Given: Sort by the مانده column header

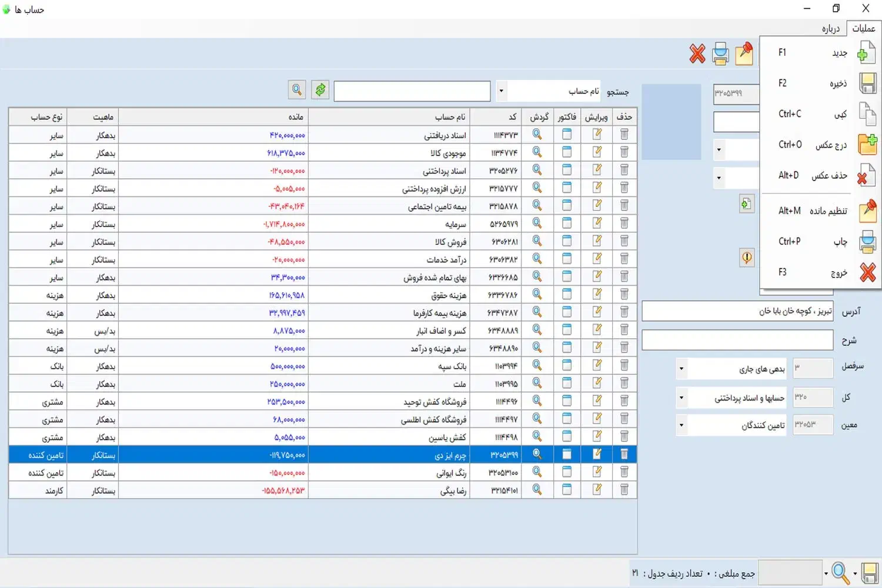Looking at the screenshot, I should coord(213,117).
